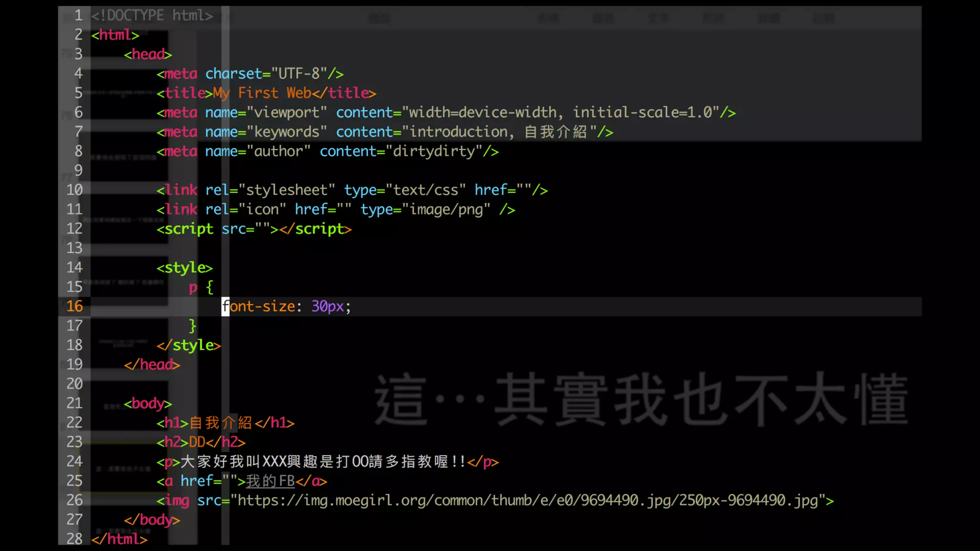Image resolution: width=980 pixels, height=551 pixels.
Task: Click the 我的FB anchor text
Action: (x=270, y=481)
